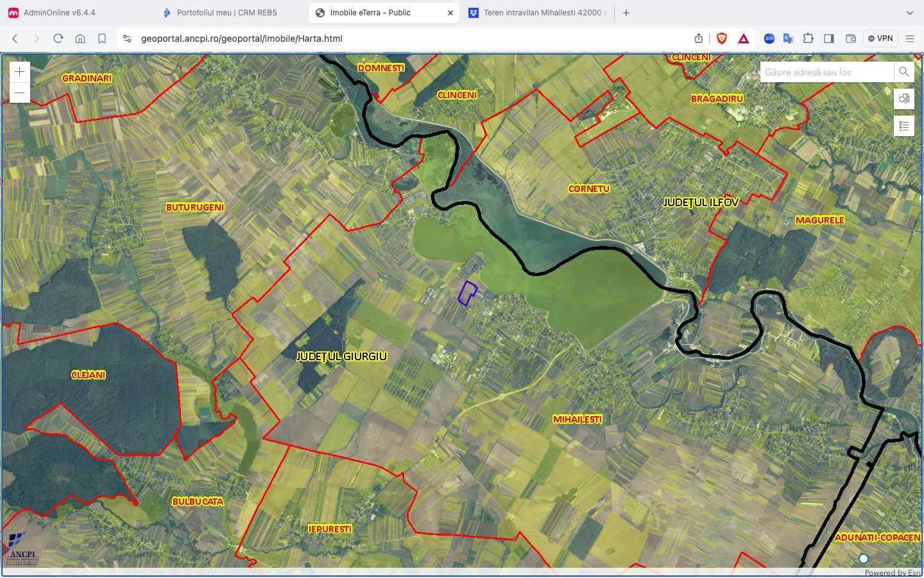Open the Brave Rewards triangle icon
This screenshot has height=578, width=924.
click(x=744, y=39)
